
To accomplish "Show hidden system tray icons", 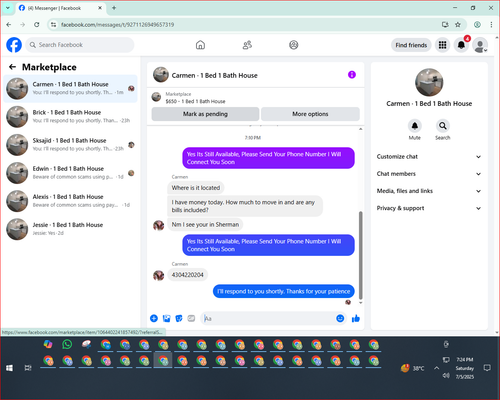I will [436, 368].
